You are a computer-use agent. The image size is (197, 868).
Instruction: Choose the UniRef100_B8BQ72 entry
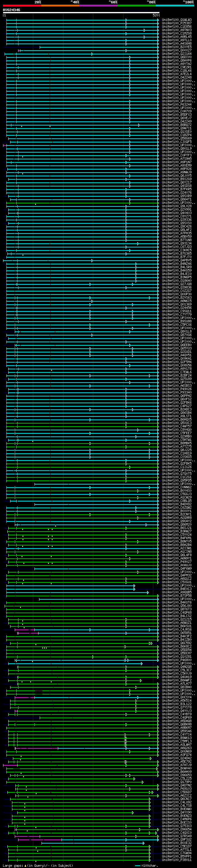(x=177, y=125)
